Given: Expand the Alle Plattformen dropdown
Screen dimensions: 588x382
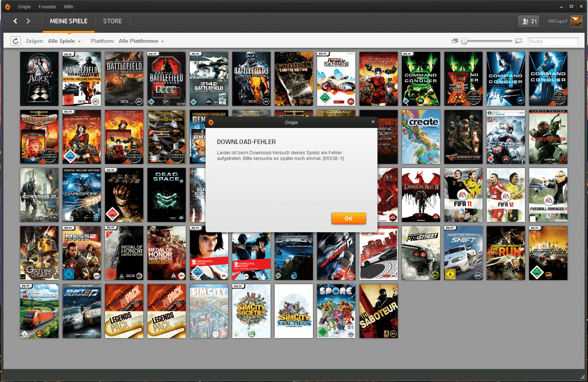Looking at the screenshot, I should click(141, 41).
